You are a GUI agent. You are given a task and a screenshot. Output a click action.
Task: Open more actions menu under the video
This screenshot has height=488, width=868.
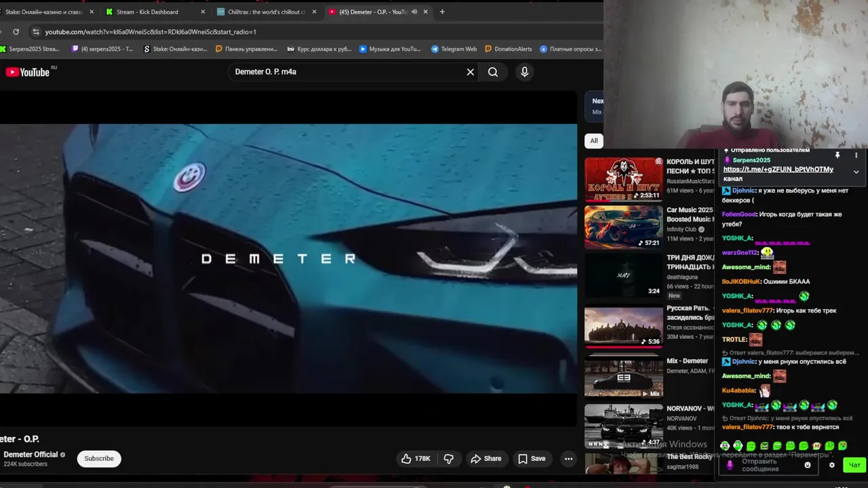[568, 459]
